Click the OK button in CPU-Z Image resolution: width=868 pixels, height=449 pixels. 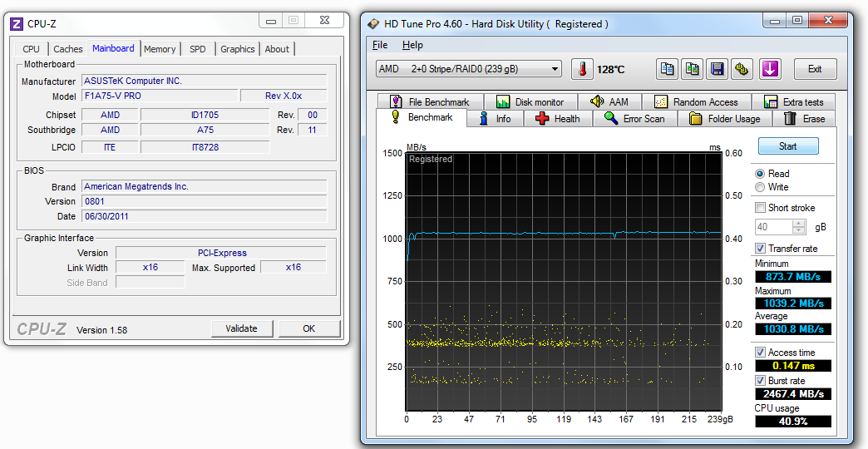(309, 328)
